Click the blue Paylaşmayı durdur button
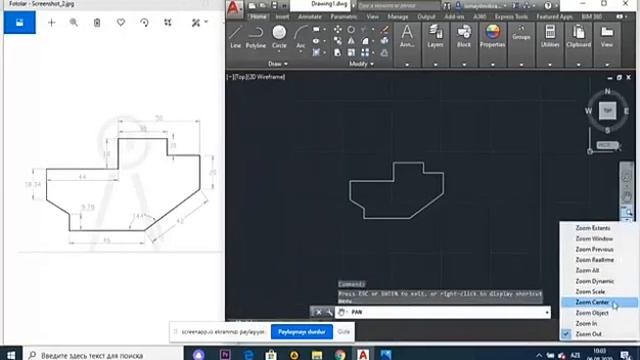This screenshot has height=360, width=640. click(x=302, y=332)
